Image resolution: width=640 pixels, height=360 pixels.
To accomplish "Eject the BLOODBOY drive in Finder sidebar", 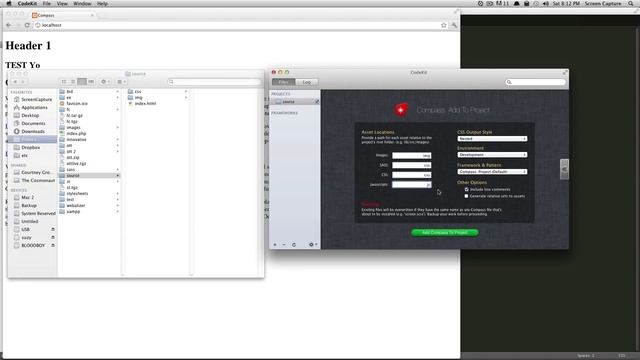I will [53, 245].
